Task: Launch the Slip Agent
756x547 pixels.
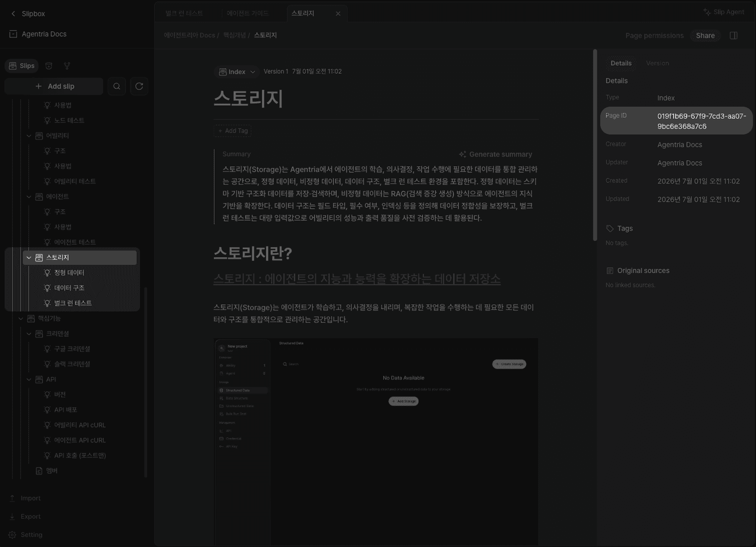Action: [x=724, y=12]
